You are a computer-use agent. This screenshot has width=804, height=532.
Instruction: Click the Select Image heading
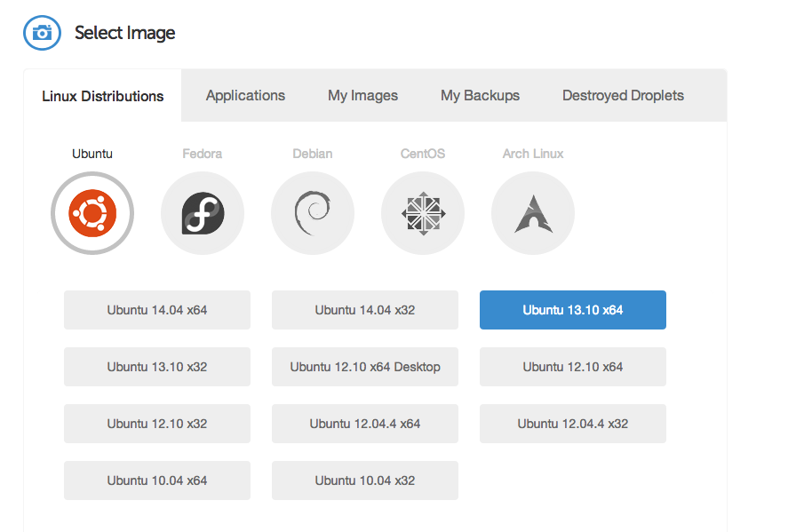point(125,34)
